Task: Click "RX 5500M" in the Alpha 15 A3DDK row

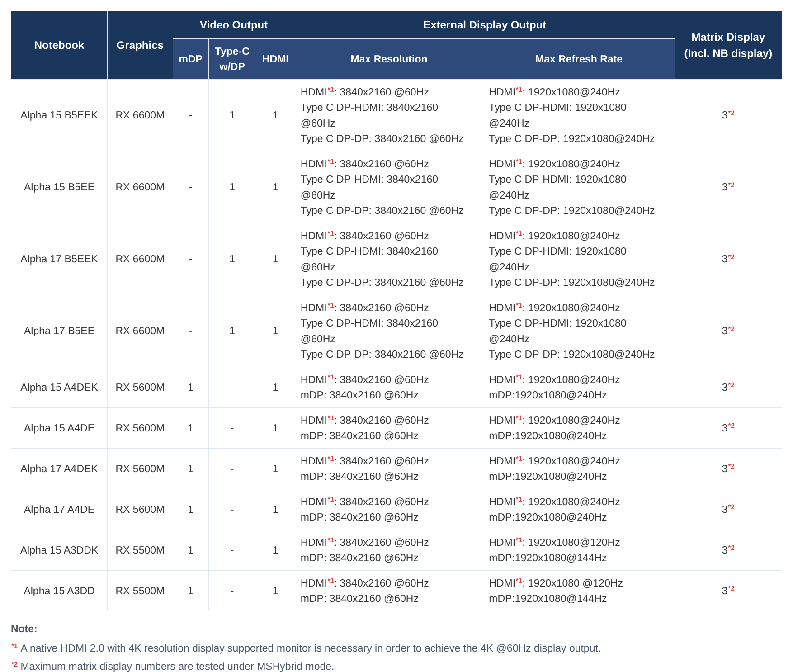Action: 140,550
